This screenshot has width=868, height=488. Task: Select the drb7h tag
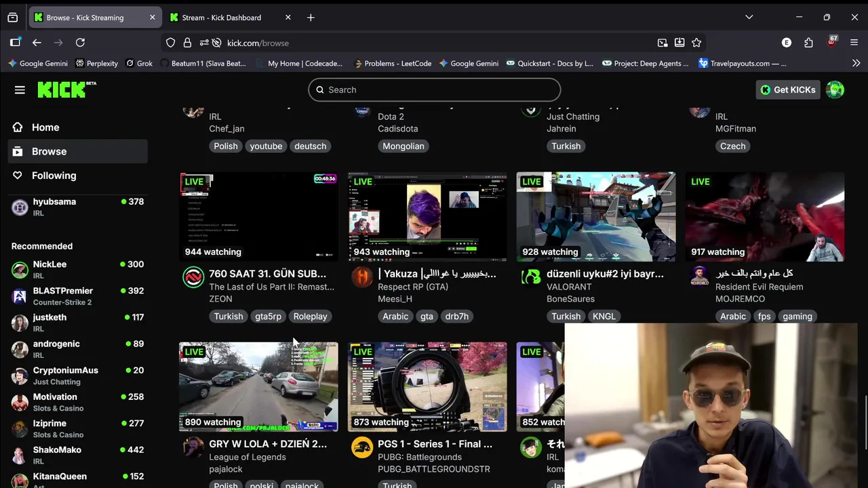(x=456, y=317)
